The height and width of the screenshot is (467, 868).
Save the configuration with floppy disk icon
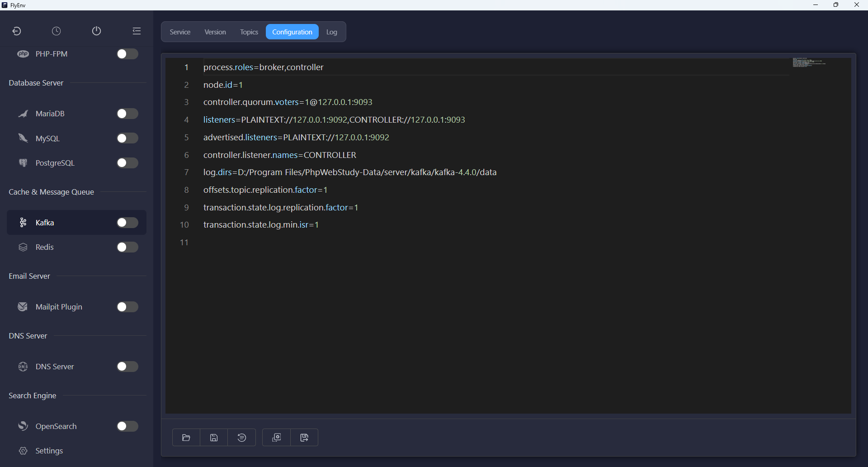(214, 438)
